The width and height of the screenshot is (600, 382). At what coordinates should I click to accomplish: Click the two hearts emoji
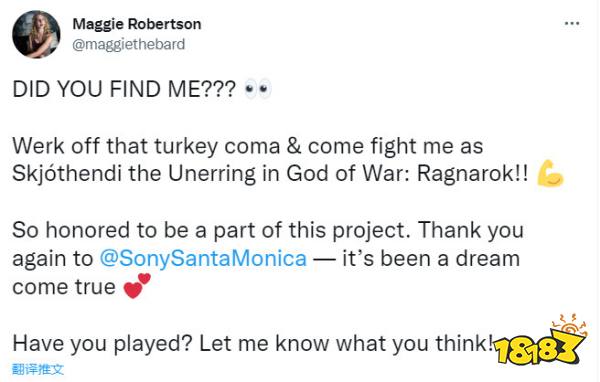(x=137, y=286)
